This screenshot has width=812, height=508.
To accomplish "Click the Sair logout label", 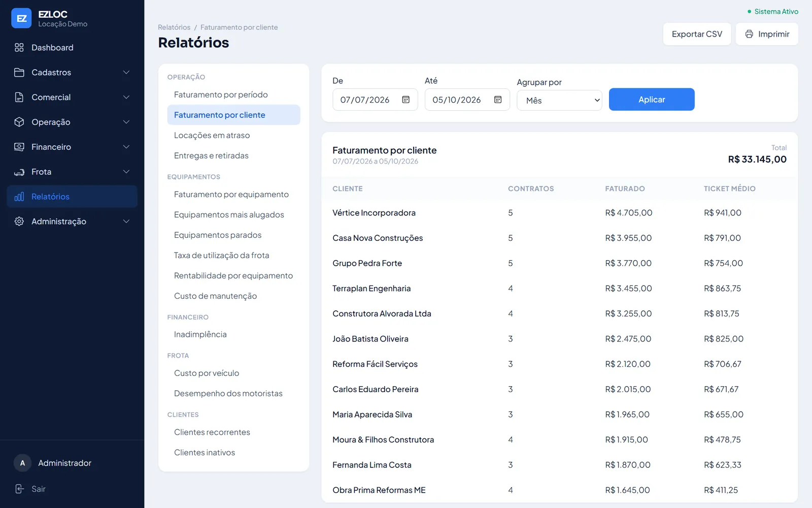I will point(39,489).
